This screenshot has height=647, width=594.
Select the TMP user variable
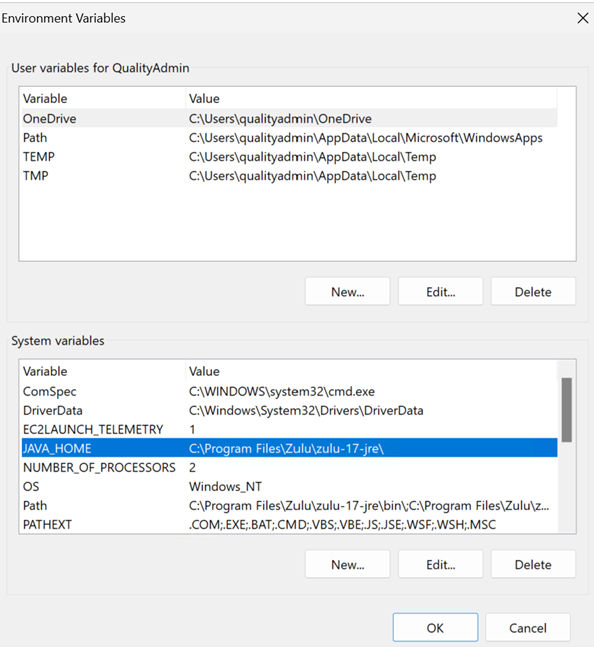click(x=289, y=175)
